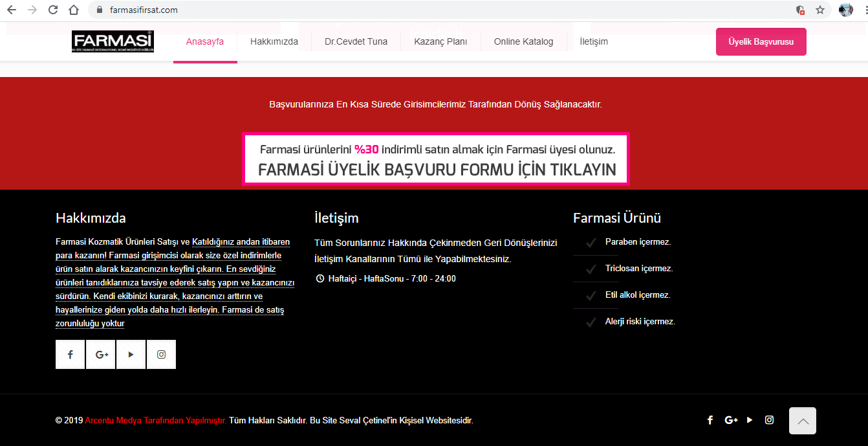The image size is (868, 446).
Task: Open the shield extension icon in toolbar
Action: click(800, 10)
